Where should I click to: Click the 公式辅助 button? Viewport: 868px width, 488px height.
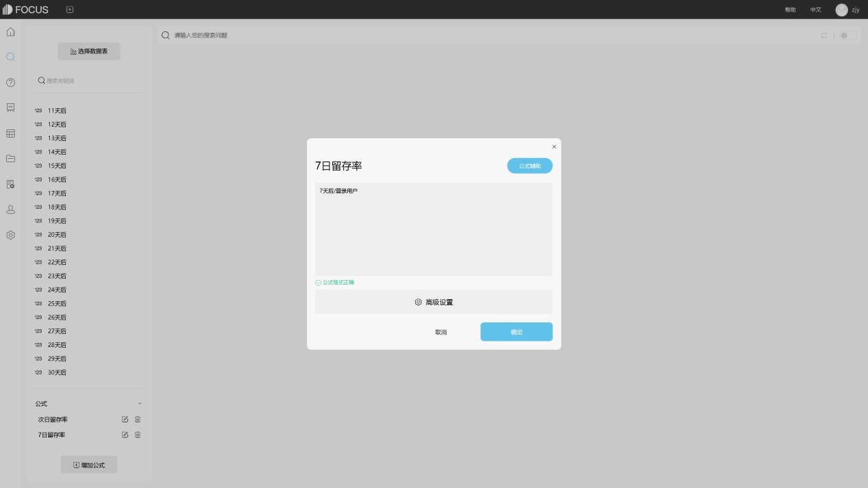tap(530, 166)
